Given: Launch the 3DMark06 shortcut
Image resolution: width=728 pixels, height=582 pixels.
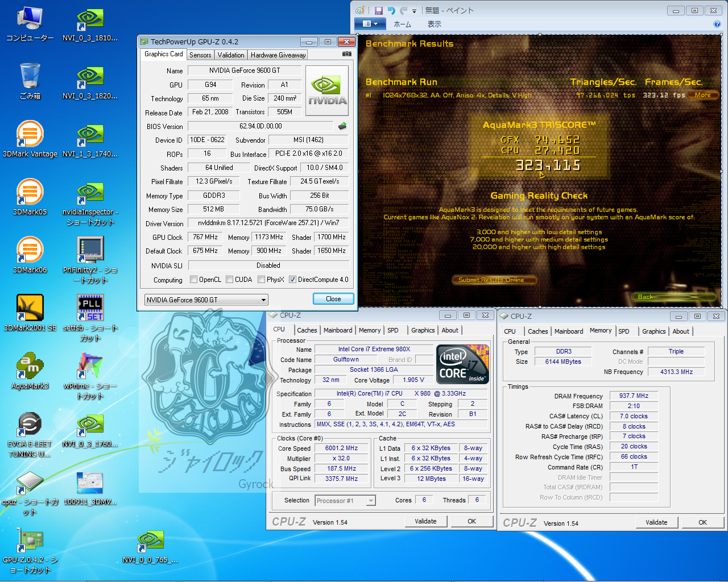Looking at the screenshot, I should (30, 256).
